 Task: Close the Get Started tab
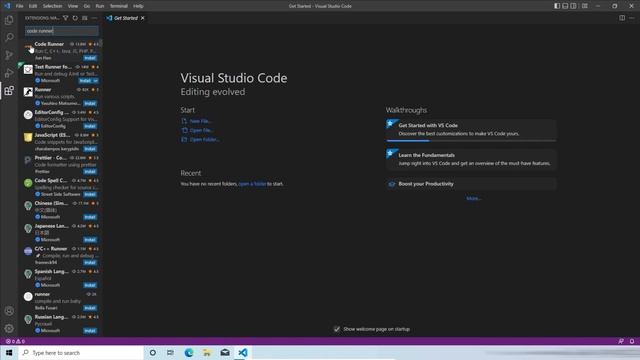tap(142, 18)
